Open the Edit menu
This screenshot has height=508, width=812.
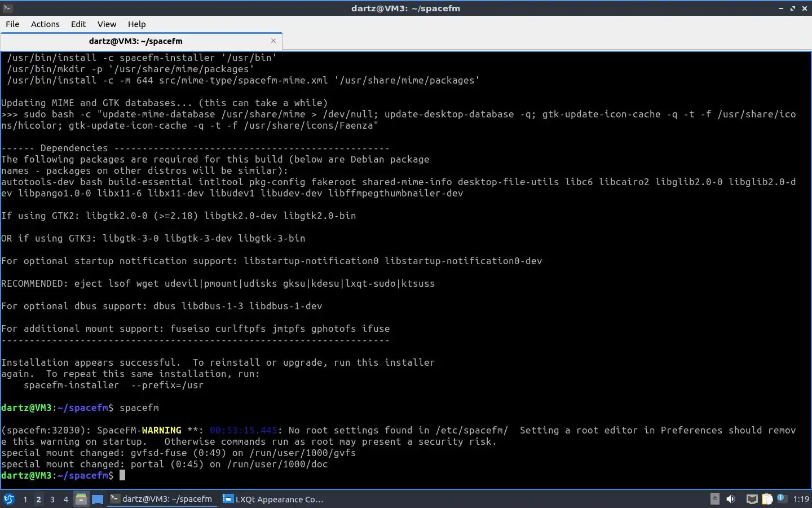pyautogui.click(x=78, y=24)
